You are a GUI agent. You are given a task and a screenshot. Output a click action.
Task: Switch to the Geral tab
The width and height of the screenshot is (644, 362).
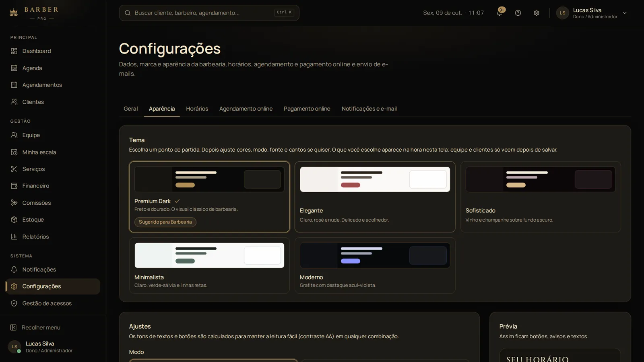(130, 109)
